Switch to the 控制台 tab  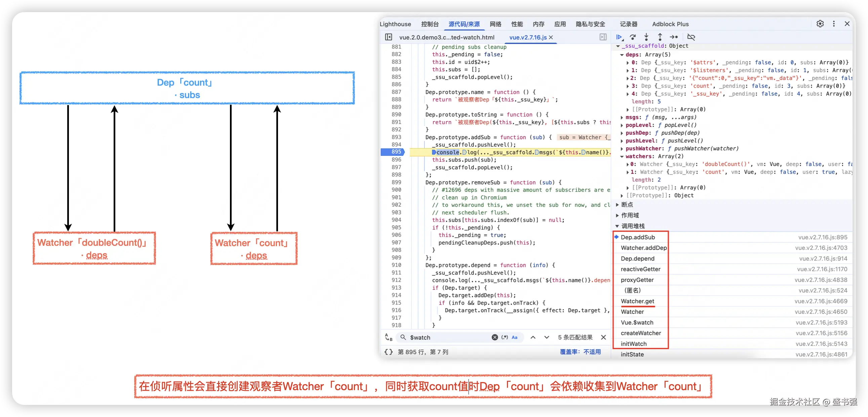[x=430, y=24]
